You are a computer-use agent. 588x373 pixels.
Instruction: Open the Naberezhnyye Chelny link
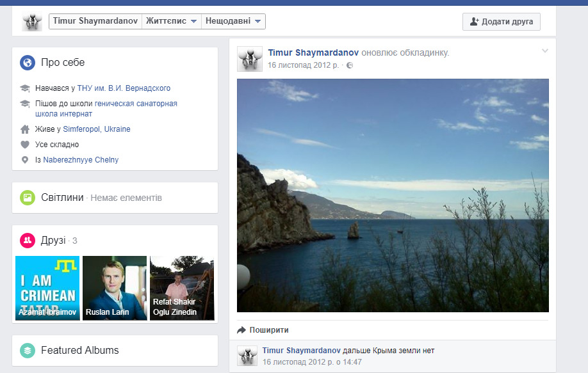tap(81, 160)
